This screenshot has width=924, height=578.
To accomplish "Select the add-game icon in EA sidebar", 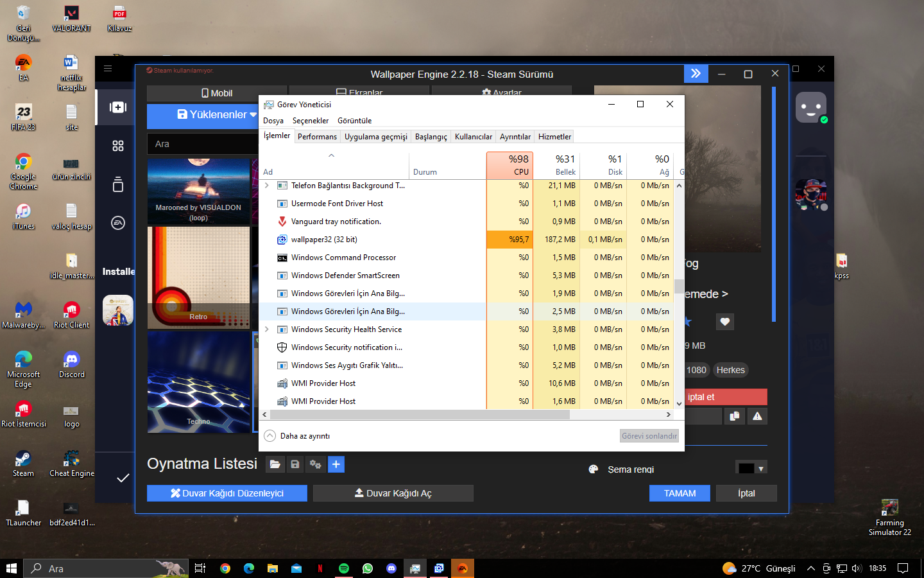I will tap(118, 107).
